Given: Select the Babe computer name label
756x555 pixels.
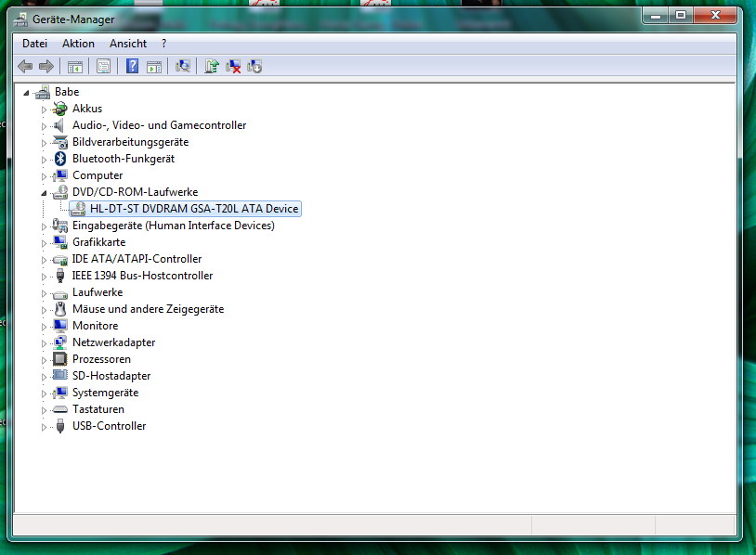Looking at the screenshot, I should tap(67, 92).
